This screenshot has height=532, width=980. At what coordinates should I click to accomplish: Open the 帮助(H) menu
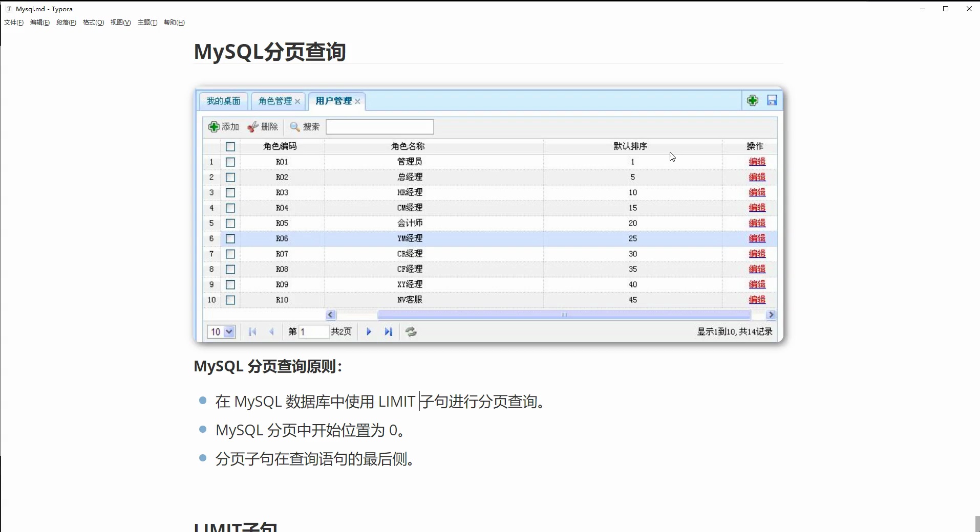[x=174, y=23]
